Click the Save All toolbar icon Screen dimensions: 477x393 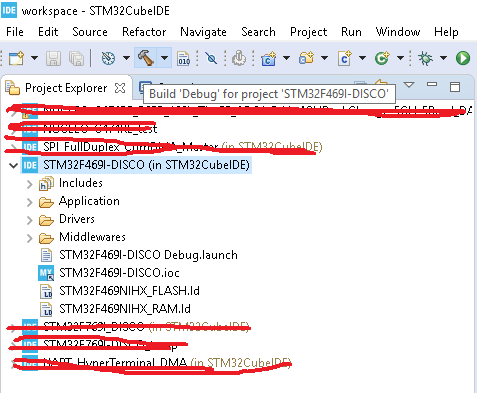pyautogui.click(x=76, y=58)
